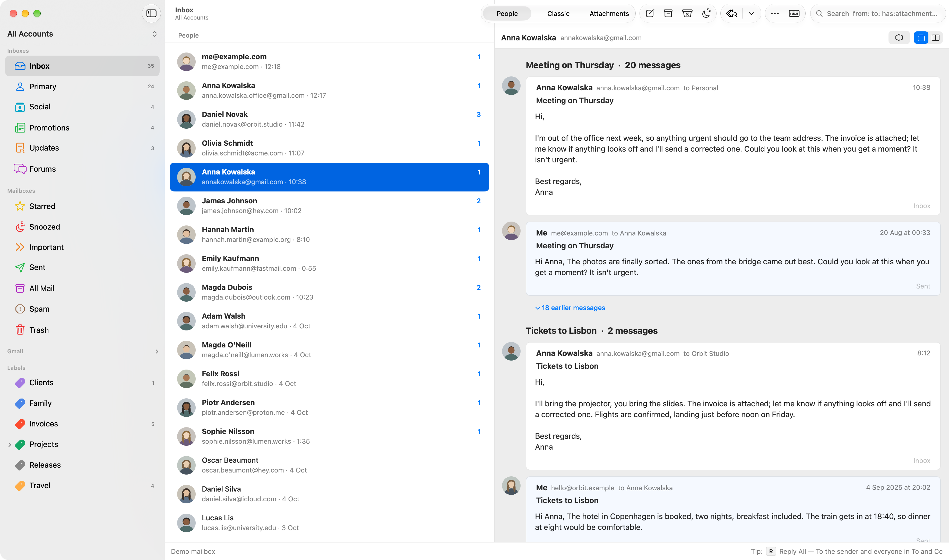Click the Reply All arrow icon
Screen dimensions: 949x560
point(731,14)
